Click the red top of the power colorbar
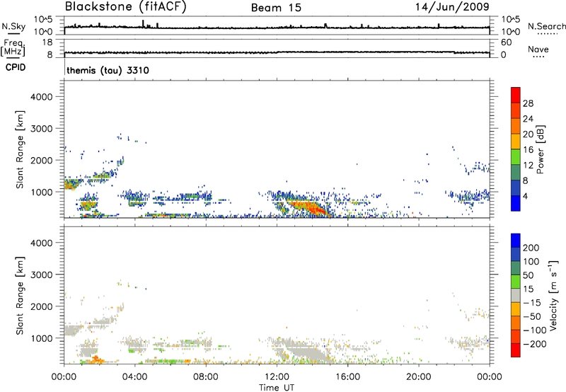Image resolution: width=566 pixels, height=392 pixels. (516, 95)
